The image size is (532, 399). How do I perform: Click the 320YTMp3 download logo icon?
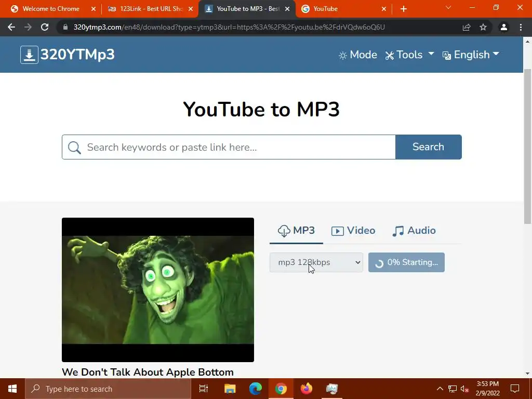coord(29,55)
